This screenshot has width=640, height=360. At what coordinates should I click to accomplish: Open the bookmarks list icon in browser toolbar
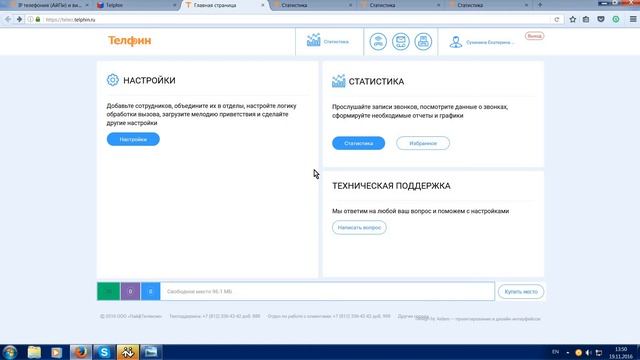[x=586, y=19]
